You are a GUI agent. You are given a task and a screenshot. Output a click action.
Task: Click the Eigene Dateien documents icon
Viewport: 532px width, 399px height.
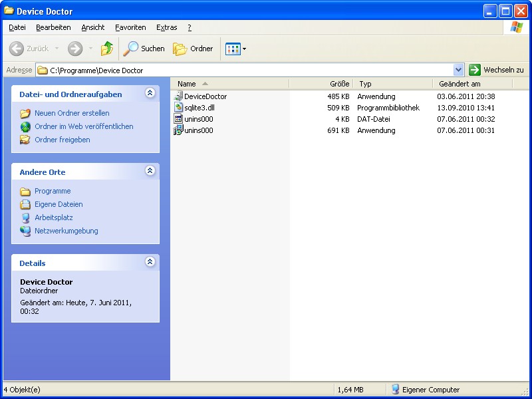click(25, 205)
